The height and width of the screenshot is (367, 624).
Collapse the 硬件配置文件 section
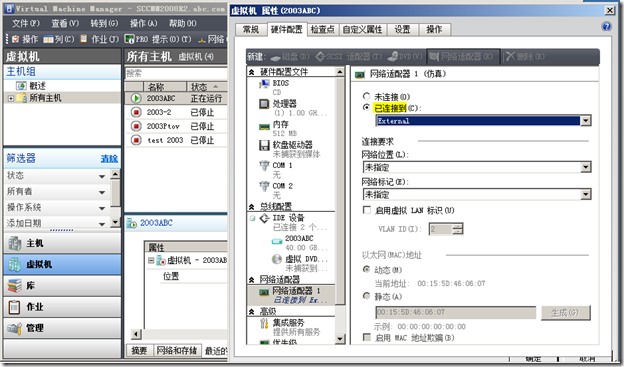(252, 72)
